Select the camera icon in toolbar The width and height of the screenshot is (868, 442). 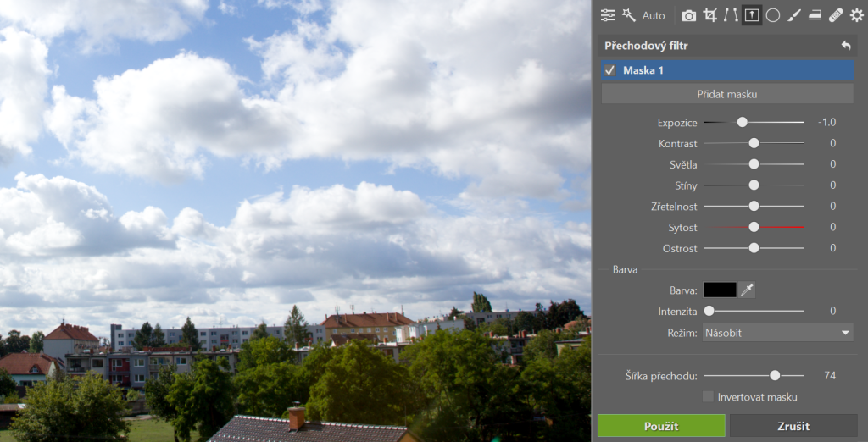coord(689,15)
